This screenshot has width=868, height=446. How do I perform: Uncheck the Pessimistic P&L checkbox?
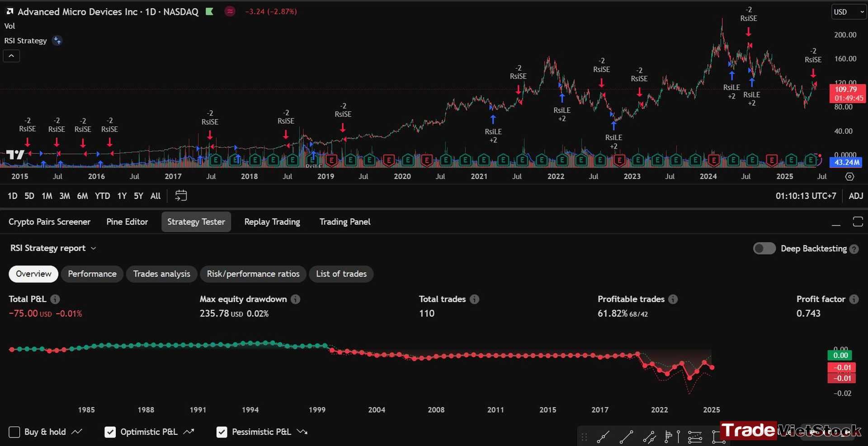click(x=222, y=432)
